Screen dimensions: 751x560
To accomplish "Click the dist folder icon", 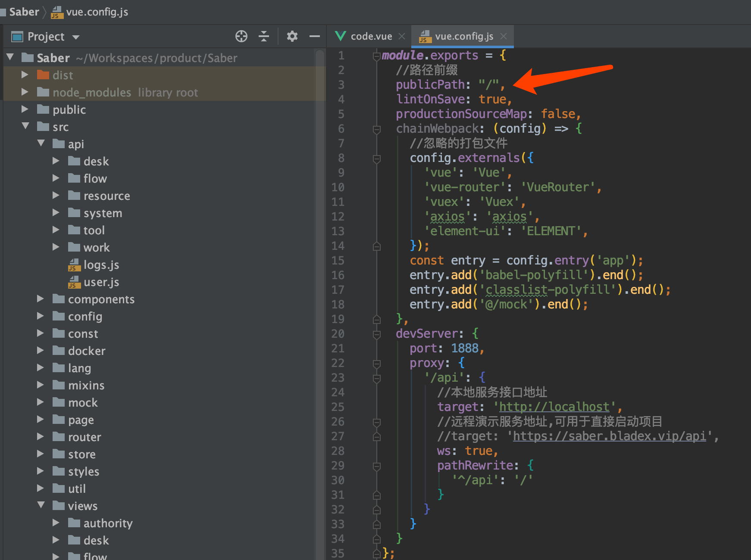I will pos(43,75).
